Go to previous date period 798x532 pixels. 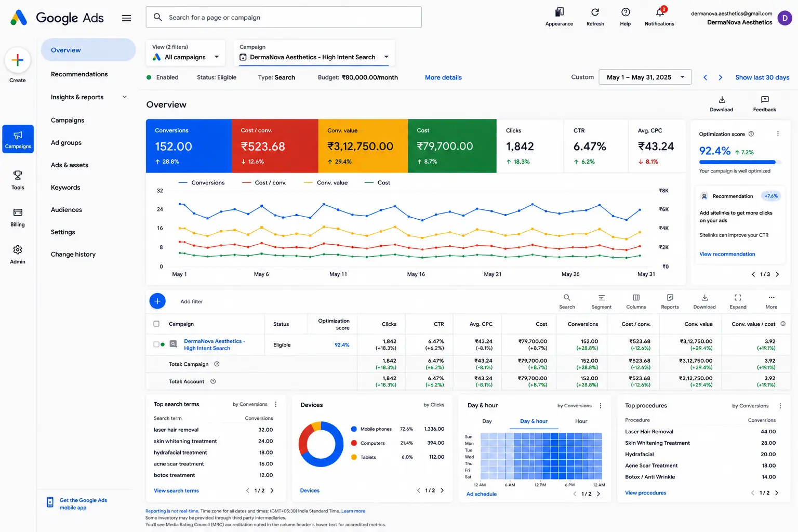(x=705, y=77)
